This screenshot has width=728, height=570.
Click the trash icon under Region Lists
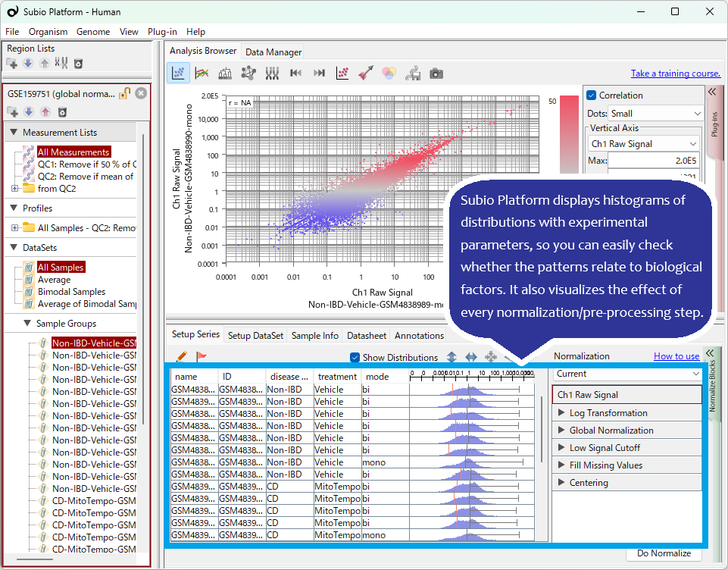pyautogui.click(x=78, y=64)
